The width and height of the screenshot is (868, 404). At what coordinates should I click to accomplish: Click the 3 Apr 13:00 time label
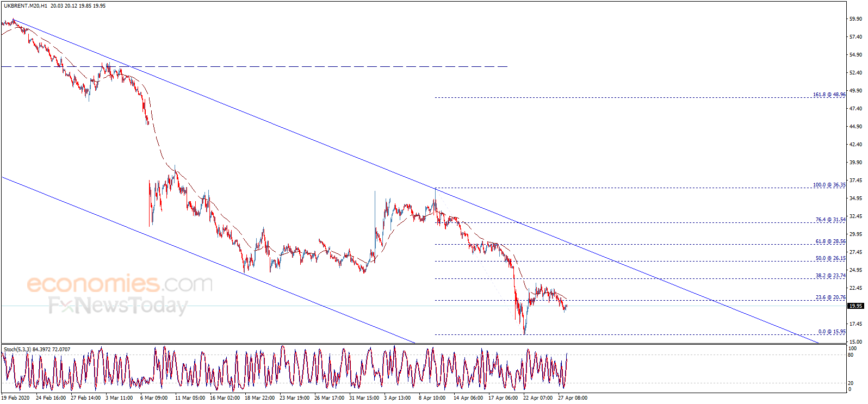(x=398, y=398)
